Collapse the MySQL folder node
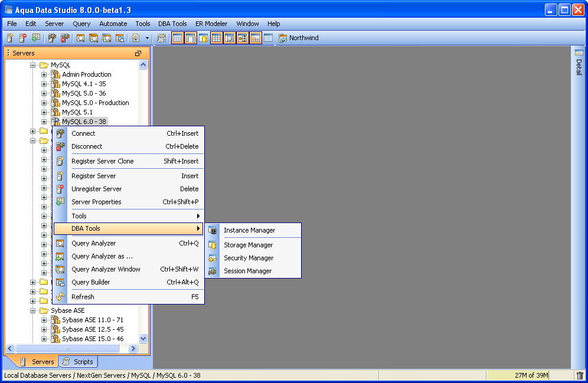Image resolution: width=588 pixels, height=383 pixels. (32, 65)
